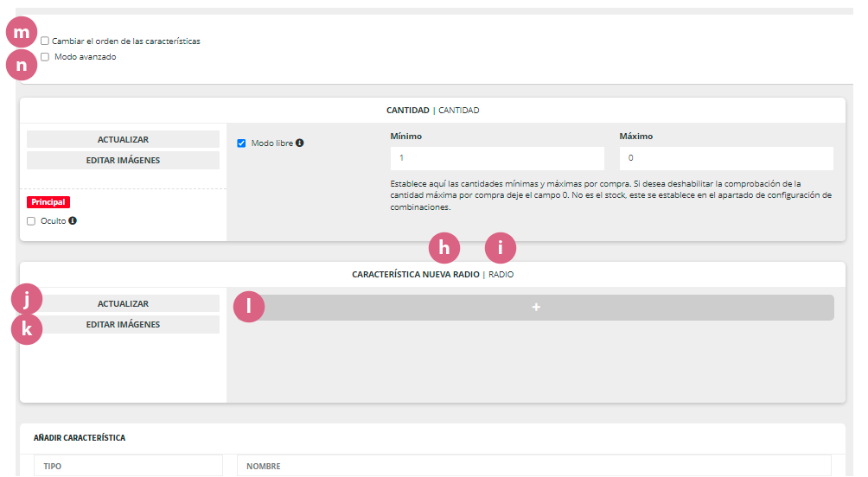The height and width of the screenshot is (477, 868).
Task: Tick the Modo avanzado checkbox
Action: pos(45,57)
